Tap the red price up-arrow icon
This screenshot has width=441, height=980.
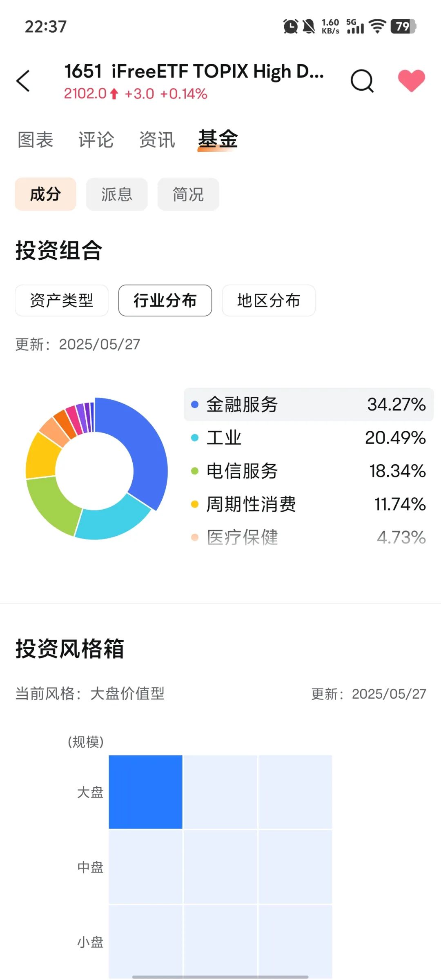click(114, 94)
